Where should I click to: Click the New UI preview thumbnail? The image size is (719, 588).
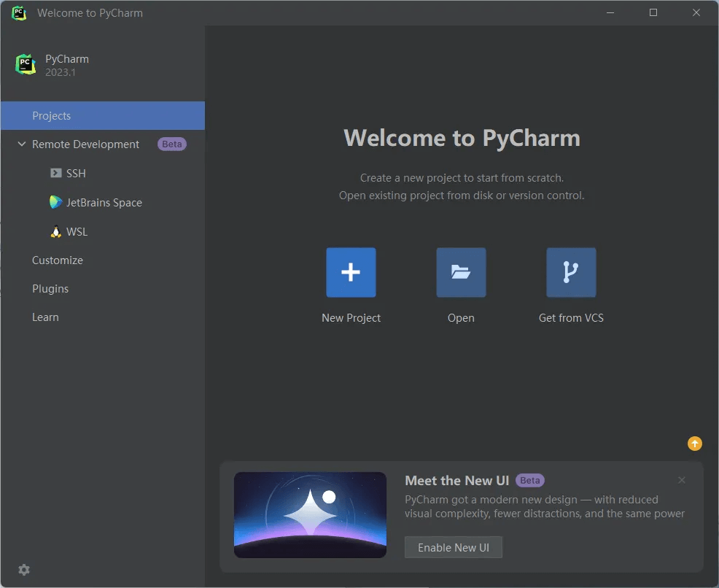pos(310,514)
